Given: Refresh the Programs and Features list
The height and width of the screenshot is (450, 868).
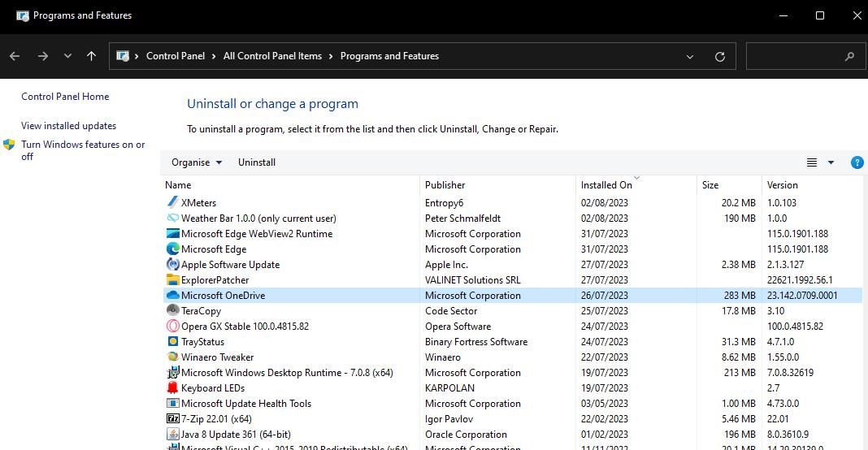Looking at the screenshot, I should (719, 57).
